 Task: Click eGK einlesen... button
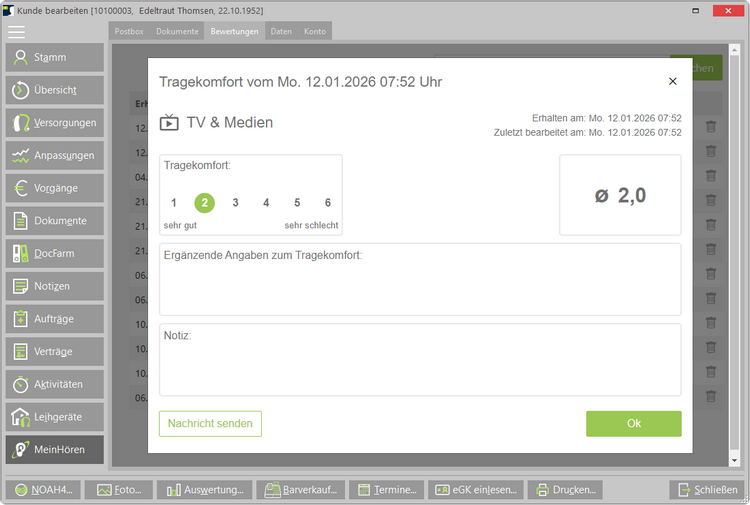pyautogui.click(x=476, y=490)
